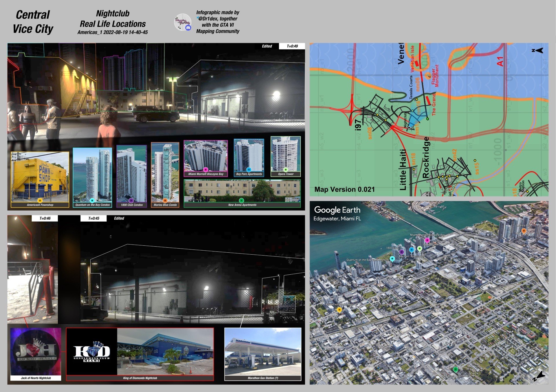Viewport: 556px width, 392px height.
Task: Click the Google Earth logo text
Action: tap(337, 210)
